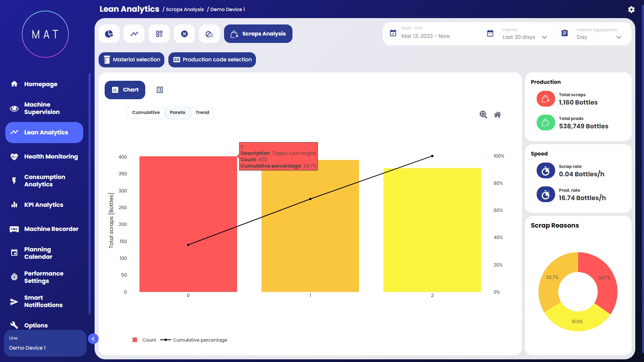
Task: Click Production code selection button
Action: pyautogui.click(x=212, y=60)
